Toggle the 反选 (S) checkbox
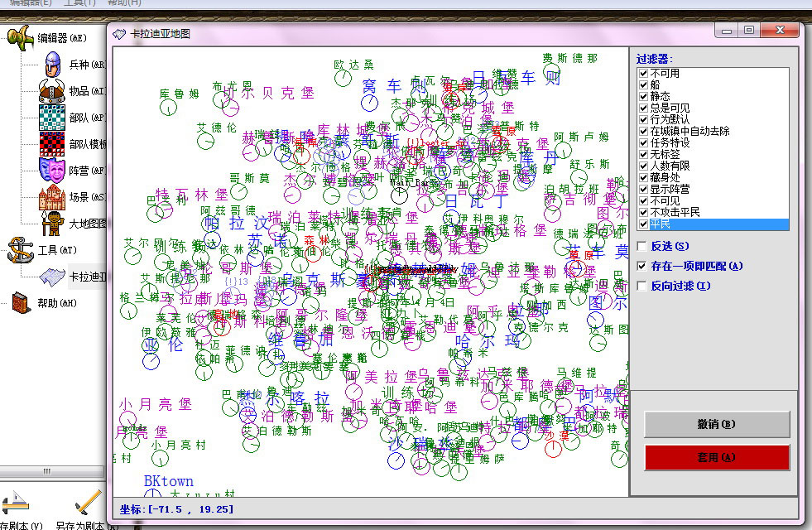Image resolution: width=812 pixels, height=530 pixels. pyautogui.click(x=642, y=246)
